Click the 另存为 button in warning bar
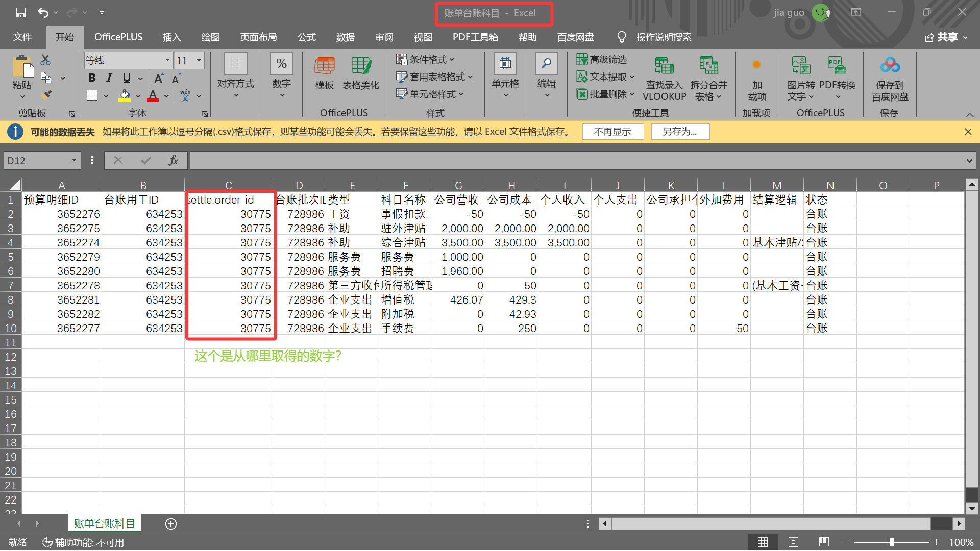980x551 pixels. pos(679,132)
